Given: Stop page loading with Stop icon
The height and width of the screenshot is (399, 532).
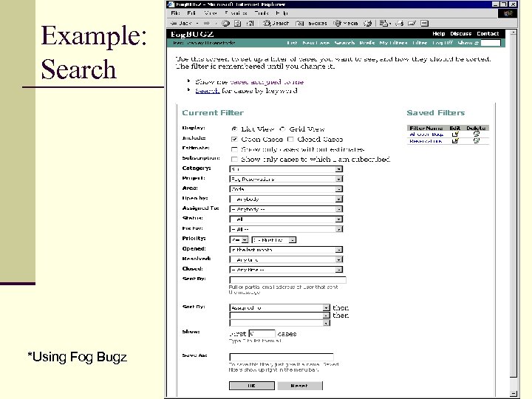Looking at the screenshot, I should tap(225, 23).
